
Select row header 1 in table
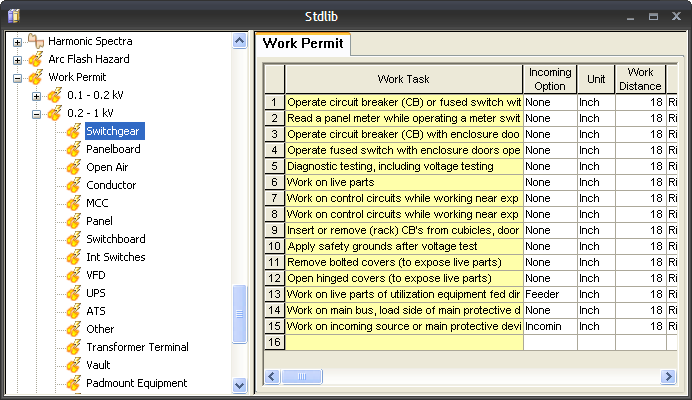coord(275,102)
